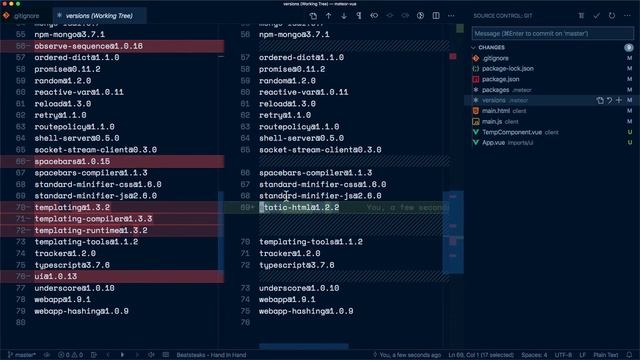Open App.vue imports/ui untracked file
The height and width of the screenshot is (360, 640).
click(x=552, y=142)
